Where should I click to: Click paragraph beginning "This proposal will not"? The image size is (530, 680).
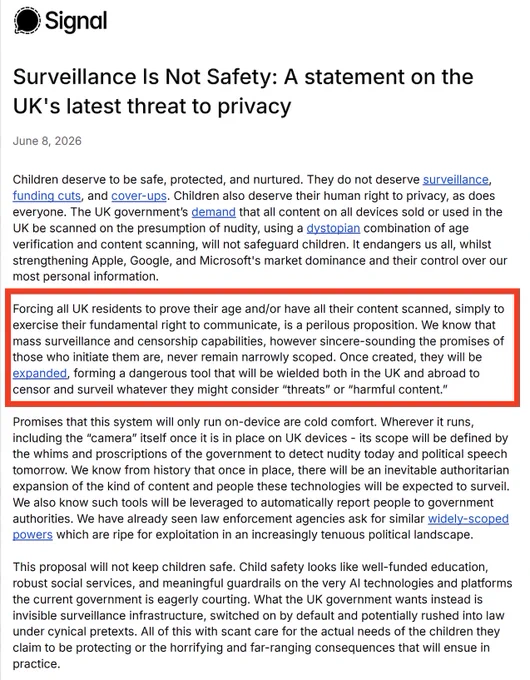click(262, 615)
